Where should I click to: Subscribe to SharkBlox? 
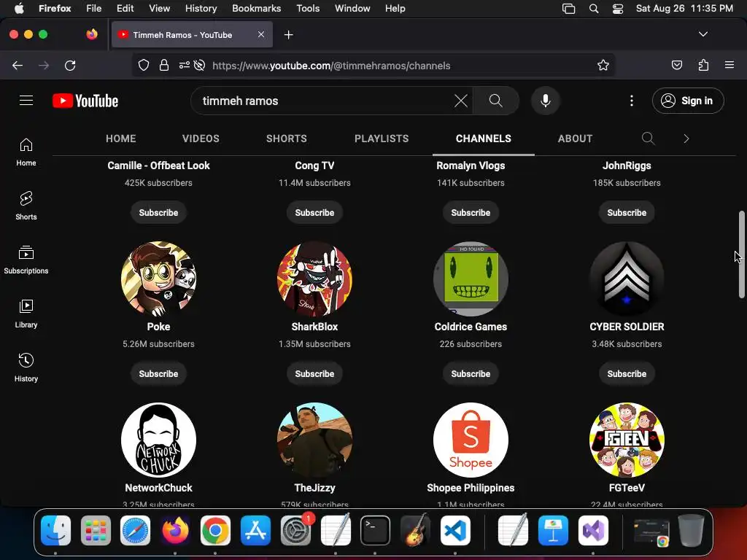coord(314,374)
